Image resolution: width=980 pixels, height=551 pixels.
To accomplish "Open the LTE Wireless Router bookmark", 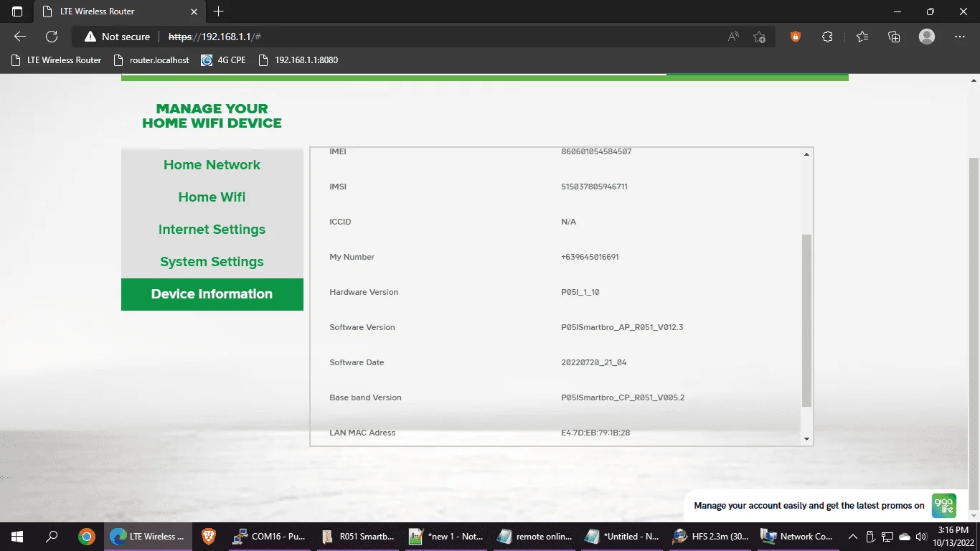I will tap(57, 60).
